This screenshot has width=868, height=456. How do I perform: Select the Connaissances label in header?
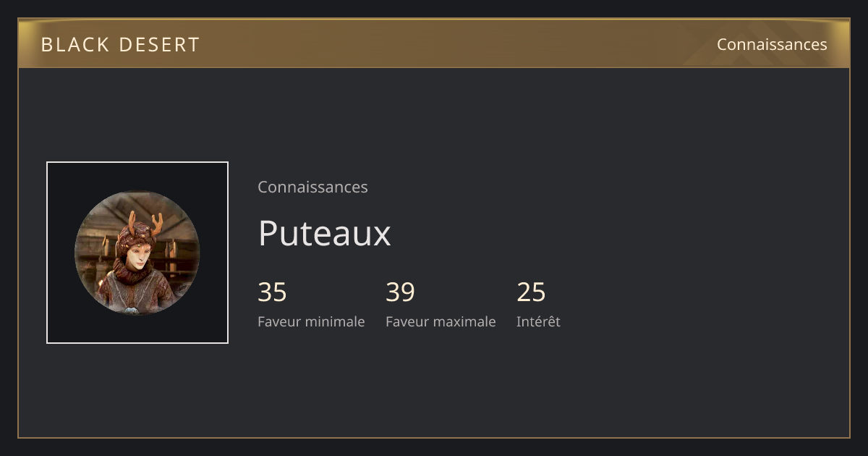pos(772,44)
